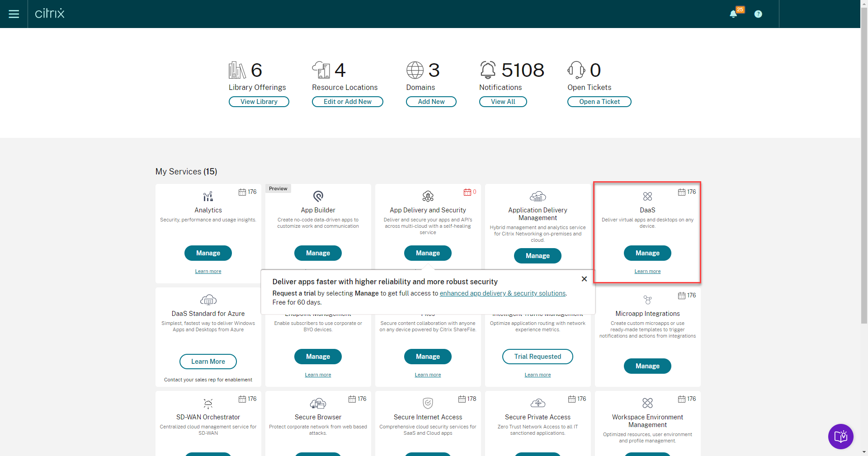The image size is (868, 456).
Task: Click the DaaS service icon
Action: pos(648,196)
